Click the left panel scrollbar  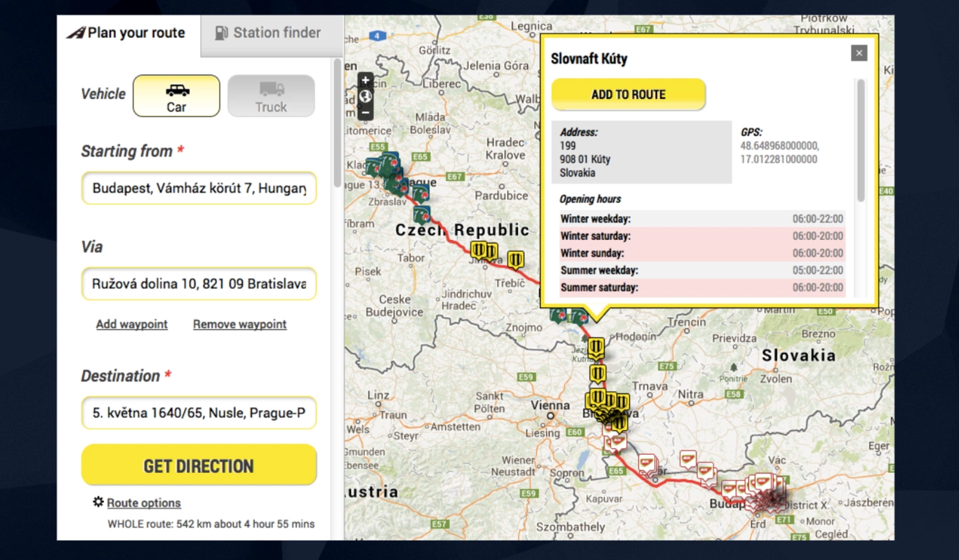[x=337, y=123]
